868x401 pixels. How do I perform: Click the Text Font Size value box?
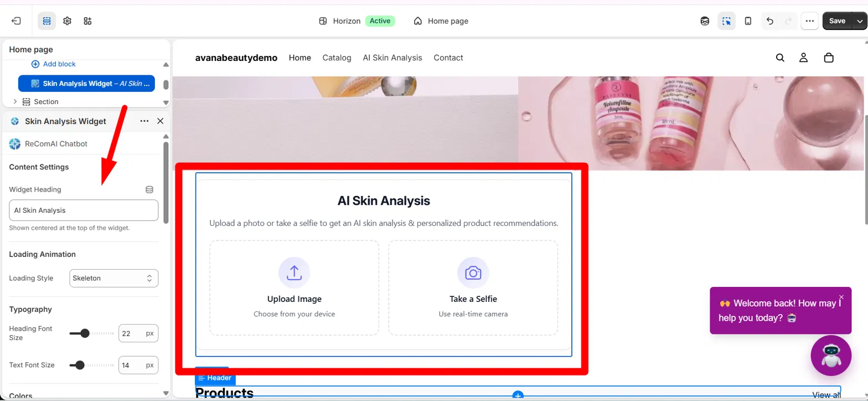tap(138, 365)
